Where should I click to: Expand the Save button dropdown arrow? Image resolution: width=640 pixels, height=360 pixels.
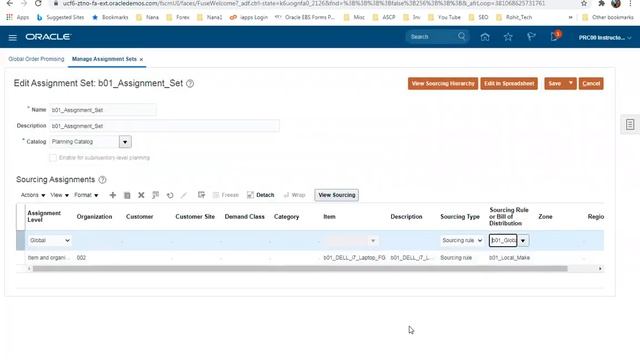point(571,83)
